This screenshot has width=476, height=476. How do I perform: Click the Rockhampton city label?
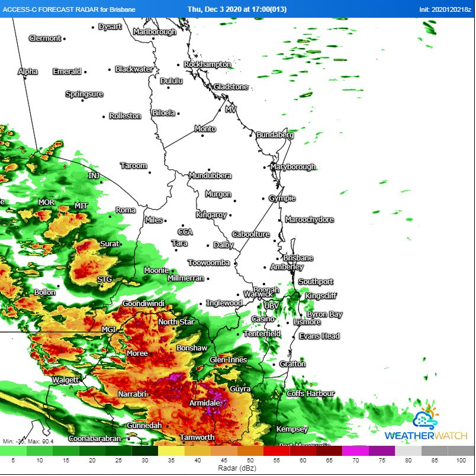tap(208, 65)
